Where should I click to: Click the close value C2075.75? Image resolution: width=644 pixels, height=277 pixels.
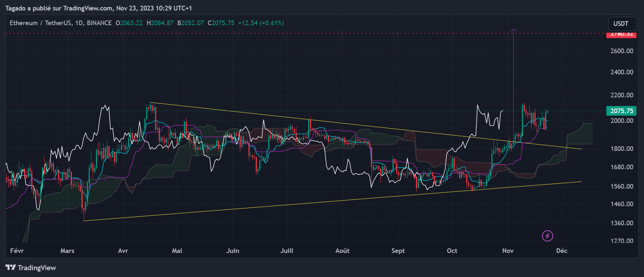[221, 23]
